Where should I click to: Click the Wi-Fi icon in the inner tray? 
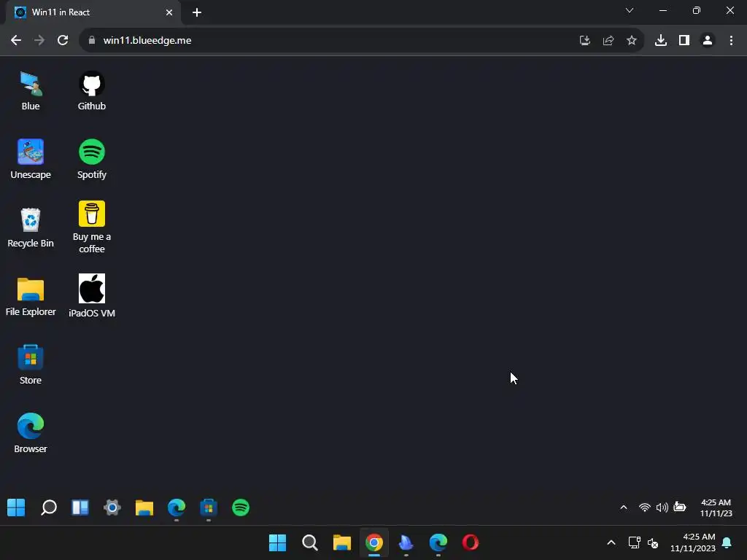[645, 507]
